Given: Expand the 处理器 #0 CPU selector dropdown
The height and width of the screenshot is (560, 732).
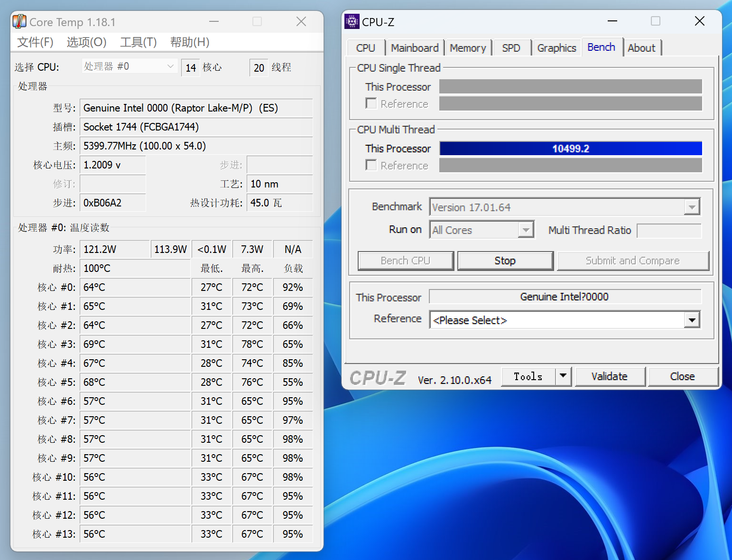Looking at the screenshot, I should 130,66.
